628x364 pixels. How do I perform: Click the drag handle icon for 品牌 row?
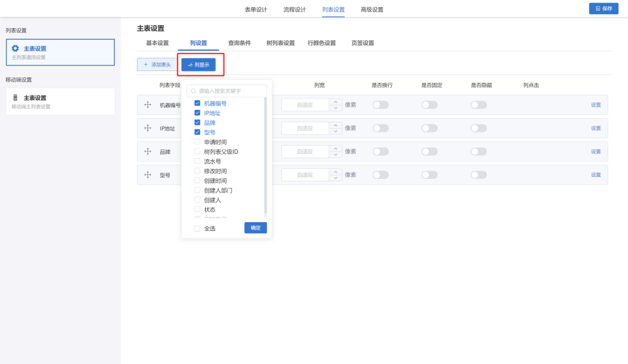point(148,151)
